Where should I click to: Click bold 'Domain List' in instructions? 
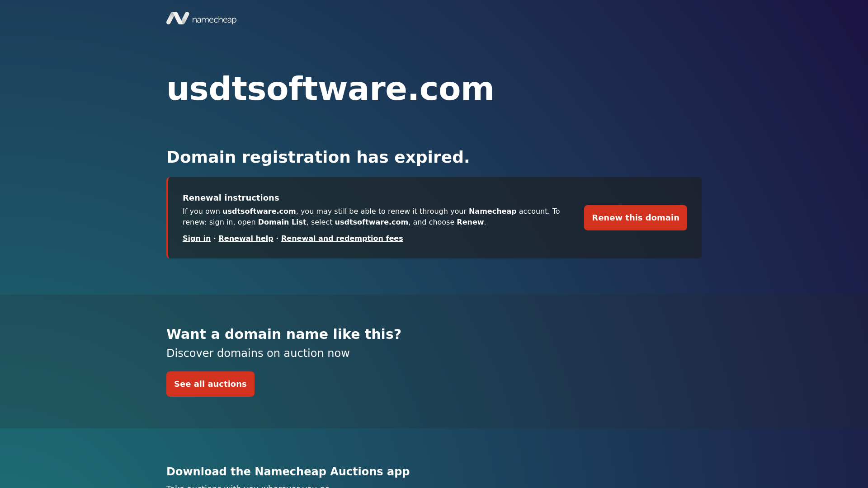[282, 222]
